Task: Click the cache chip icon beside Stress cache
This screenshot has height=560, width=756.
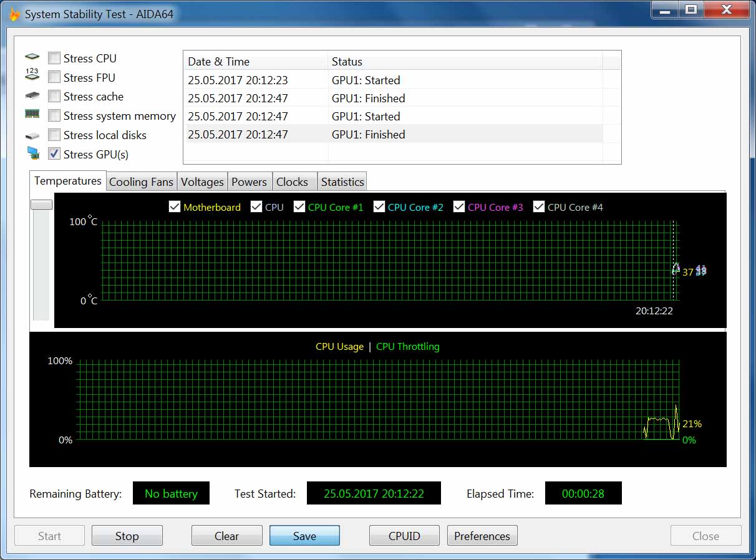Action: pos(32,96)
